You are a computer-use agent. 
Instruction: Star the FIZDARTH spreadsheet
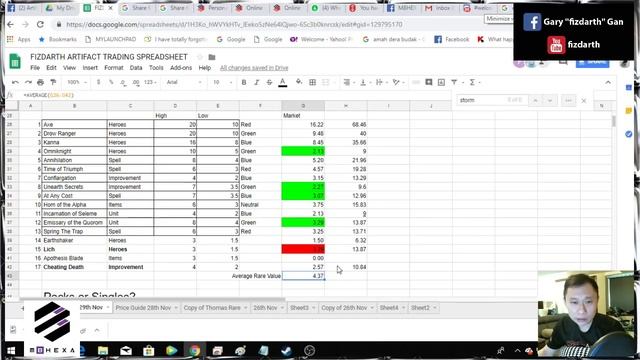pos(200,57)
